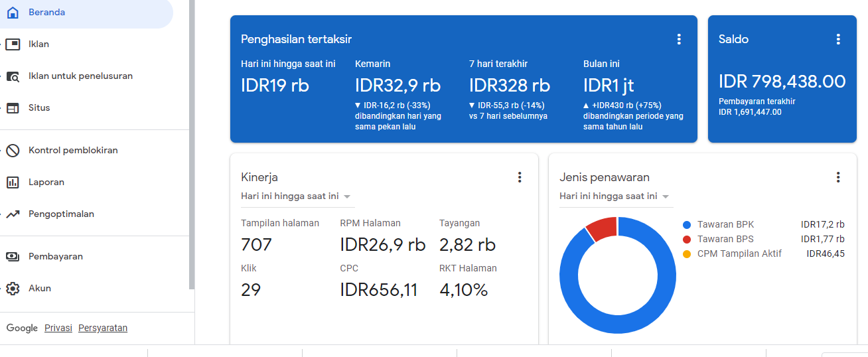868x357 pixels.
Task: Click the Tampilan halaman value 707
Action: (x=256, y=245)
